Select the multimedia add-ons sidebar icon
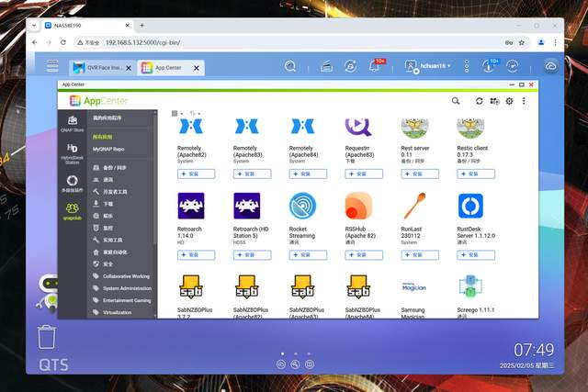This screenshot has height=392, width=588. tap(73, 184)
